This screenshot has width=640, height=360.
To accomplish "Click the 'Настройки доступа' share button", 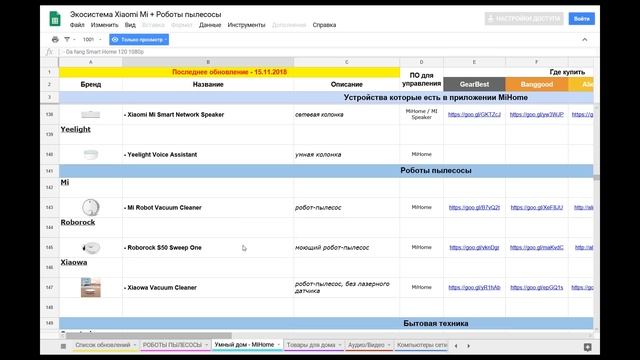I will tap(524, 18).
